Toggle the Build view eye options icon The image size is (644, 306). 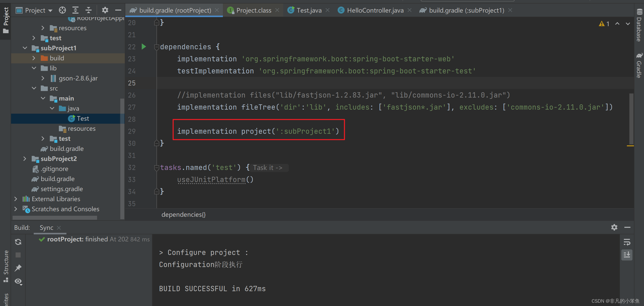[18, 281]
